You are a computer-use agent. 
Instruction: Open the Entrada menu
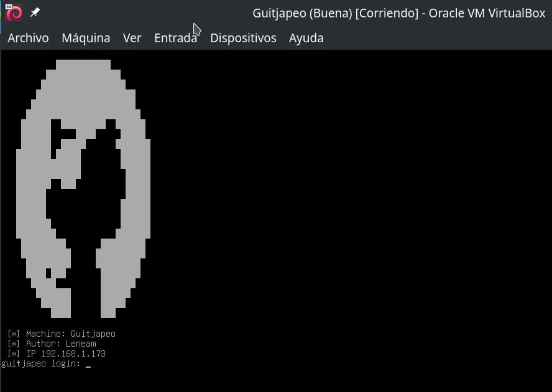[x=176, y=38]
